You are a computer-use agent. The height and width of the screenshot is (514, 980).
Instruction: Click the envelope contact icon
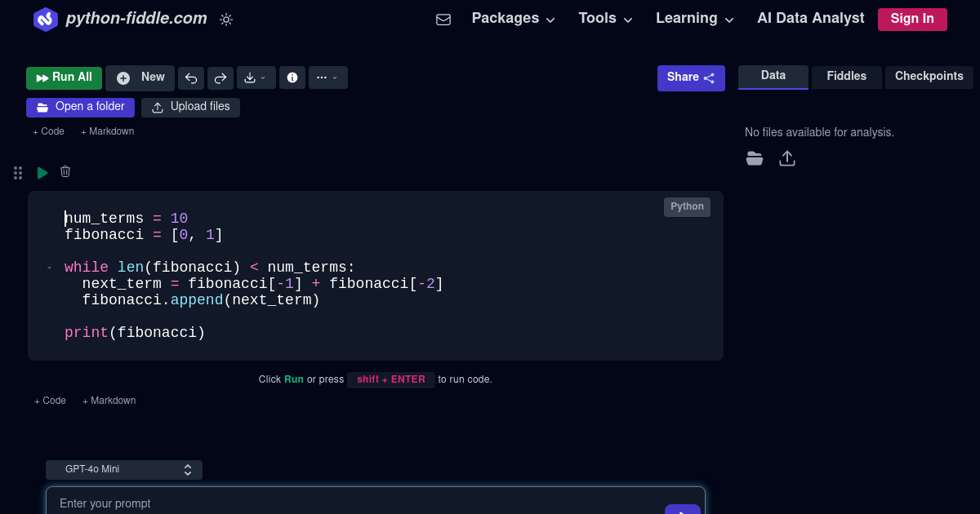coord(443,19)
